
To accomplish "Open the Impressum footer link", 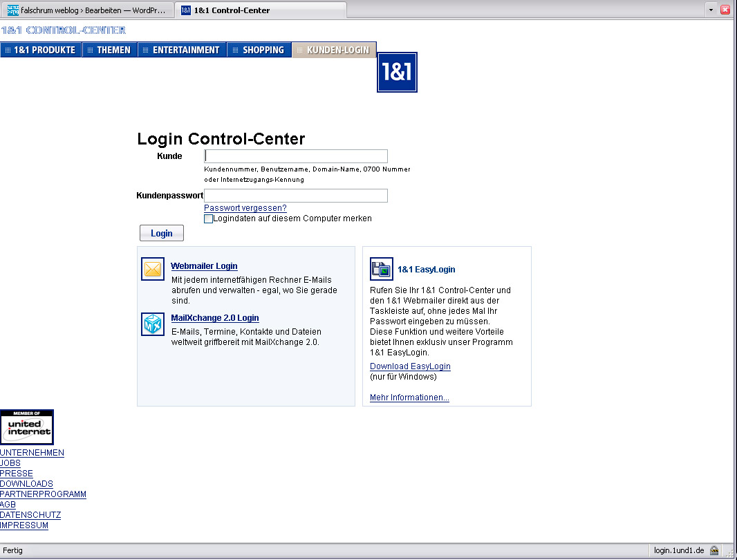I will click(x=24, y=525).
